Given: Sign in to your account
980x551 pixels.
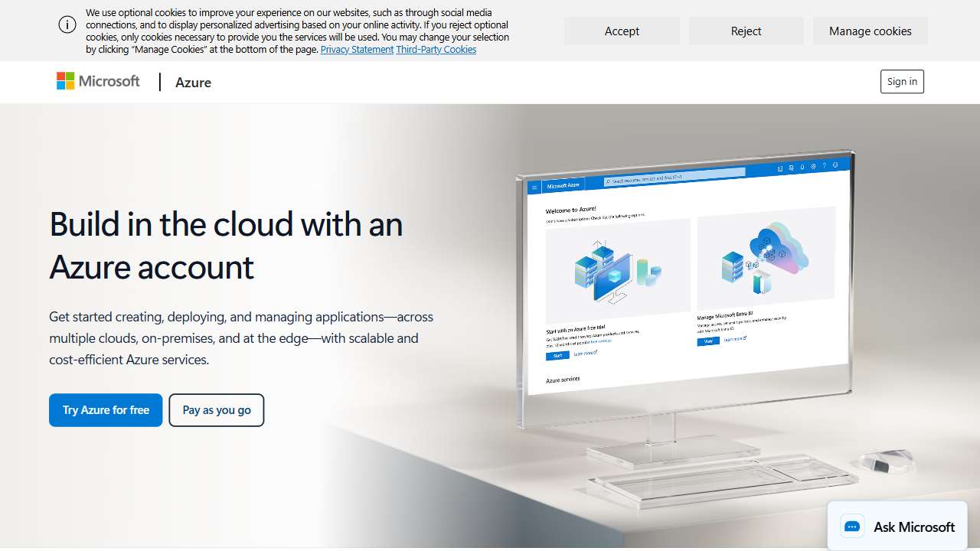Looking at the screenshot, I should pyautogui.click(x=901, y=81).
